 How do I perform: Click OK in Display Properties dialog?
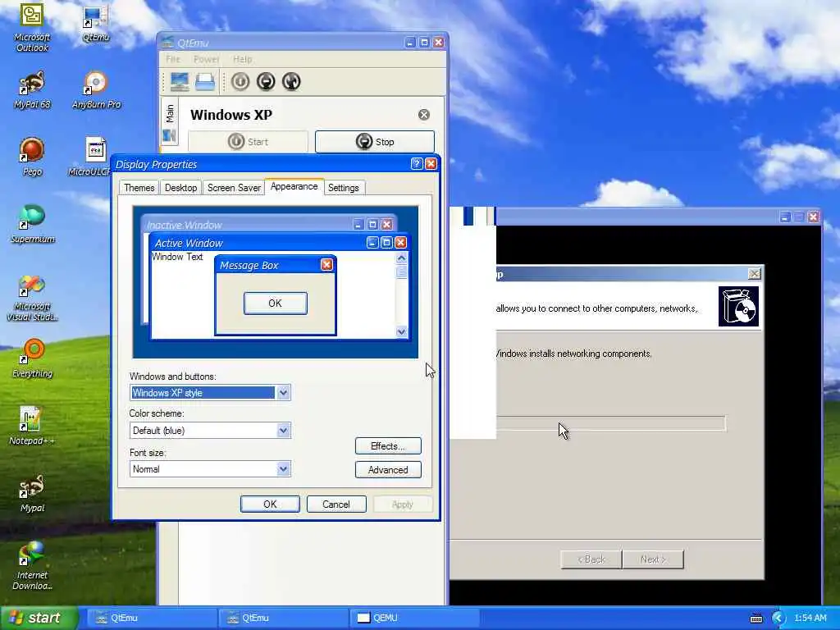[270, 504]
